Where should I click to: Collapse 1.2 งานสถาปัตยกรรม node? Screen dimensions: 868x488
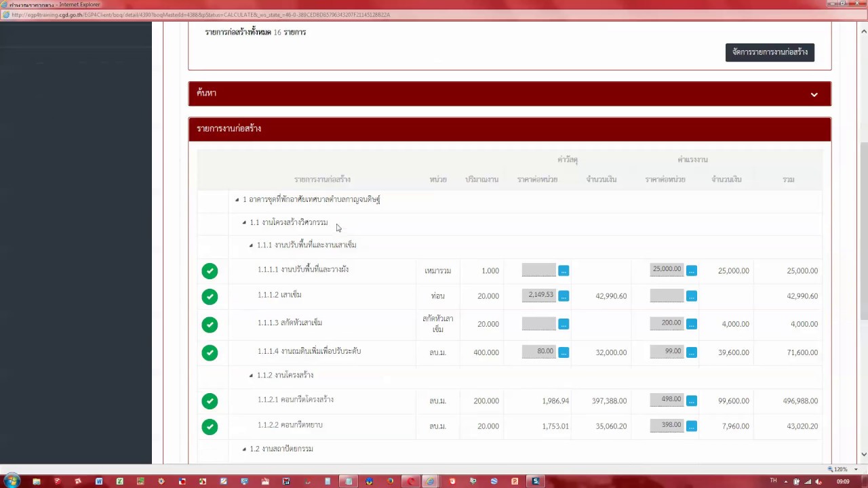coord(244,449)
